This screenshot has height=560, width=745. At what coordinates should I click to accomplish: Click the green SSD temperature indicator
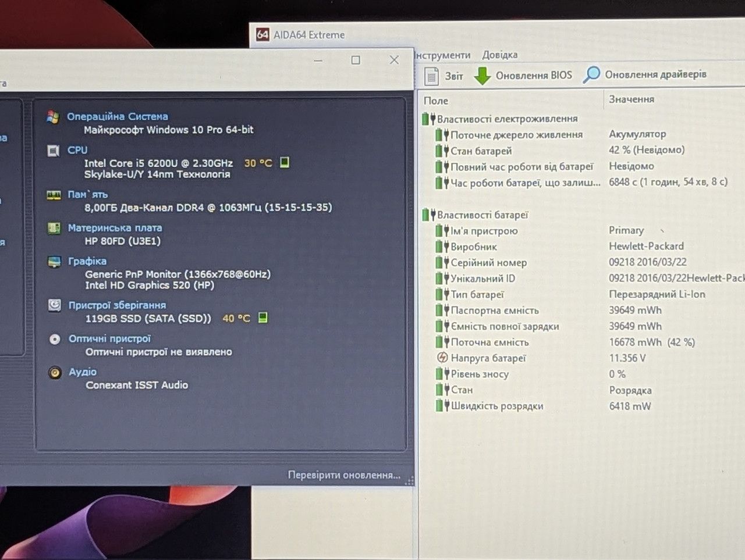[x=263, y=318]
